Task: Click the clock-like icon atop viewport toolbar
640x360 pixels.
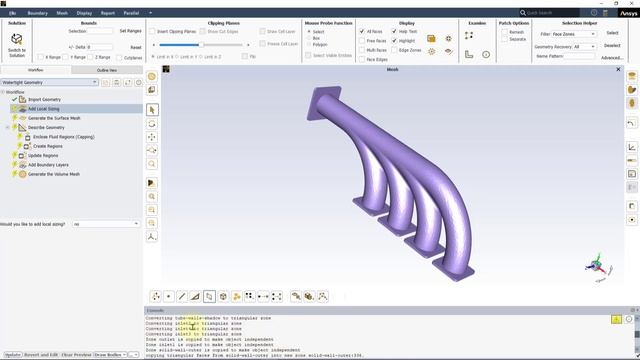Action: [152, 76]
